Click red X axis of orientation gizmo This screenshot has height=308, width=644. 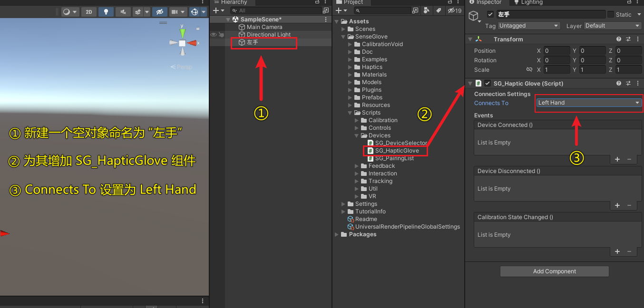[192, 43]
